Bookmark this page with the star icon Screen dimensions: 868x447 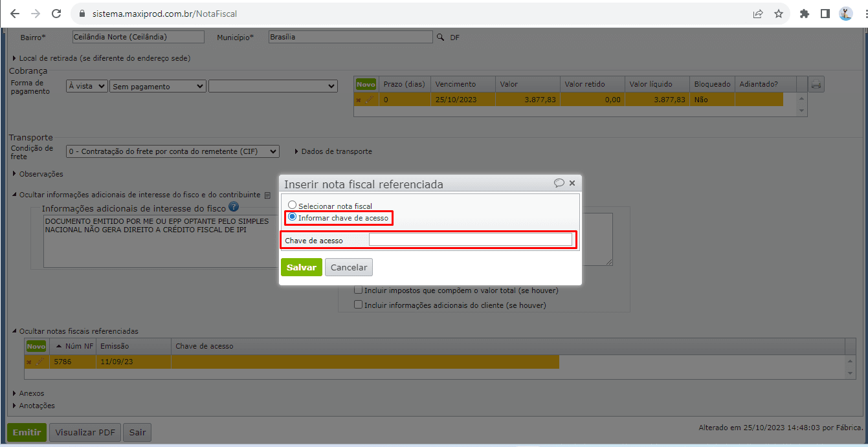point(779,14)
